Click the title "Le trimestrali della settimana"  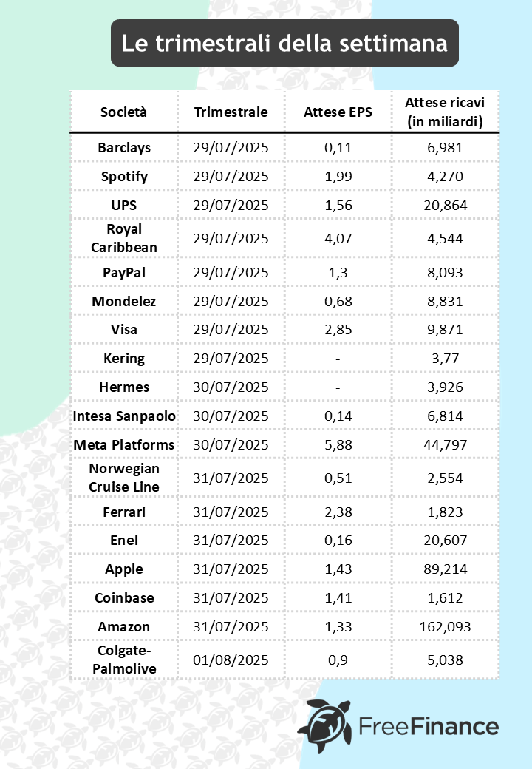coord(284,43)
